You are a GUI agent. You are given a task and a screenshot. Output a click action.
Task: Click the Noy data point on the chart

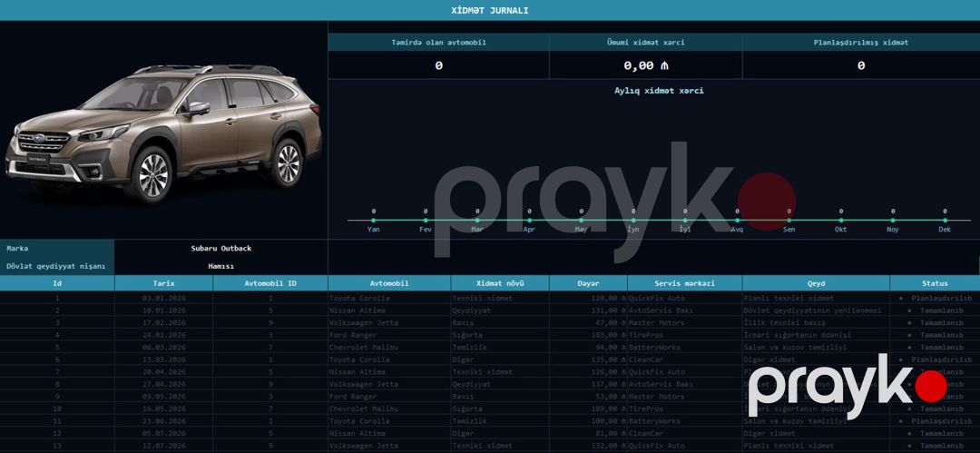[x=893, y=221]
